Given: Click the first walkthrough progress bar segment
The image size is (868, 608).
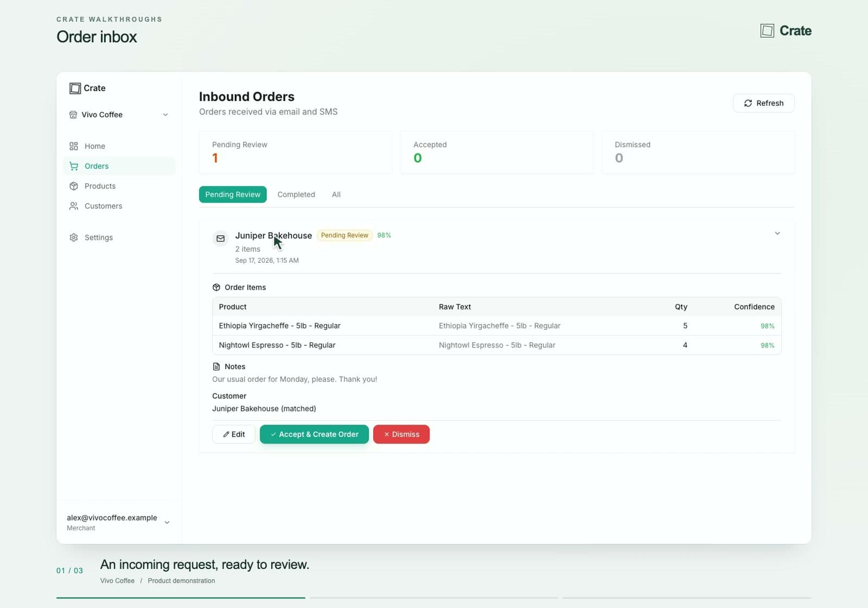Looking at the screenshot, I should 181,598.
